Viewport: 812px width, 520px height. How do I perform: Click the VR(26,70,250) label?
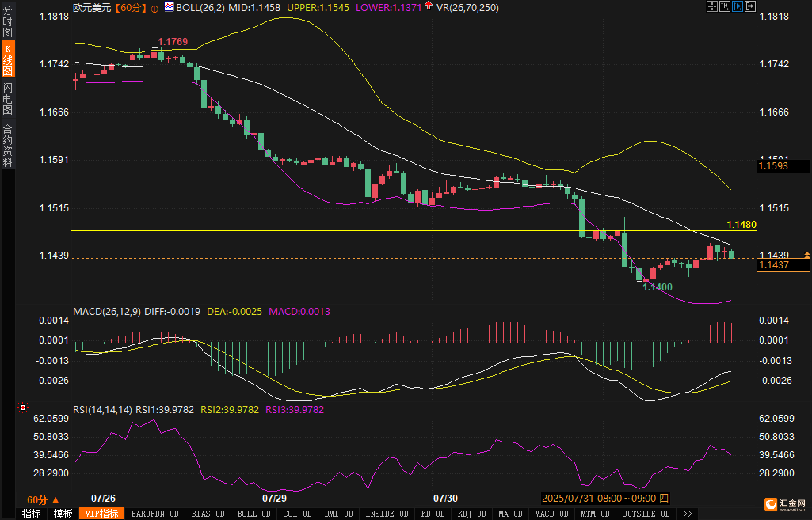click(x=467, y=8)
